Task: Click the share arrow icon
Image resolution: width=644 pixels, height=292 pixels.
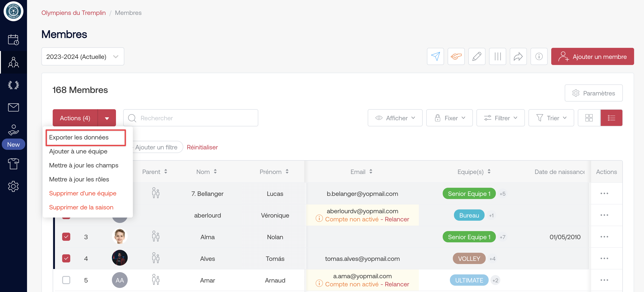Action: pyautogui.click(x=518, y=57)
